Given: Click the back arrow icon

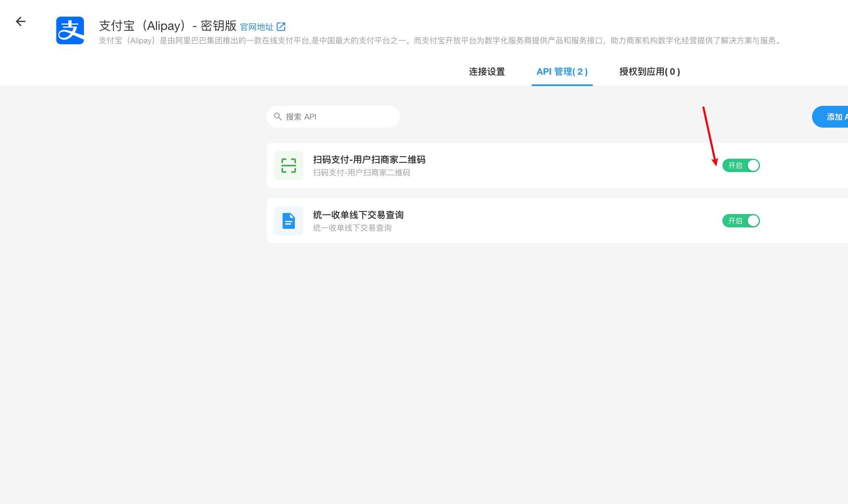Looking at the screenshot, I should pyautogui.click(x=21, y=21).
